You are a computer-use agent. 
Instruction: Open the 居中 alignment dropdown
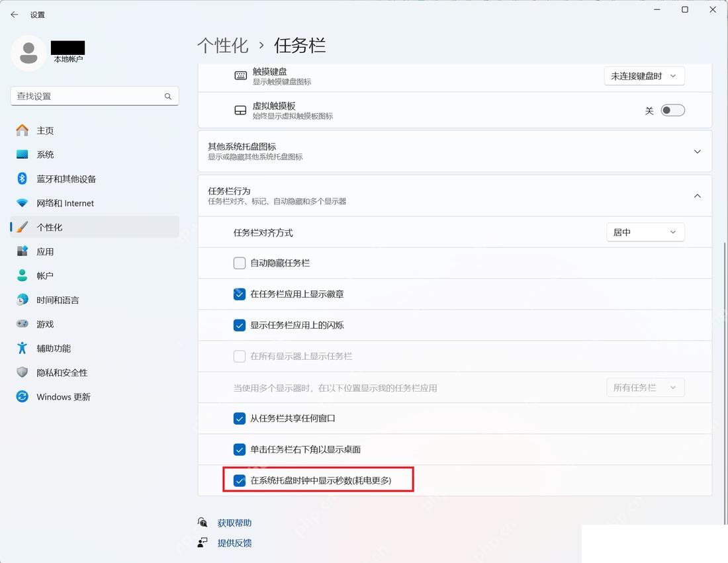coord(645,232)
